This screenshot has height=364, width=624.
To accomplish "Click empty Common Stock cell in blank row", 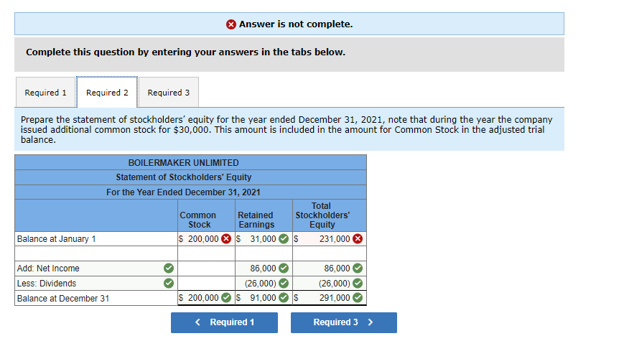I will pos(206,253).
